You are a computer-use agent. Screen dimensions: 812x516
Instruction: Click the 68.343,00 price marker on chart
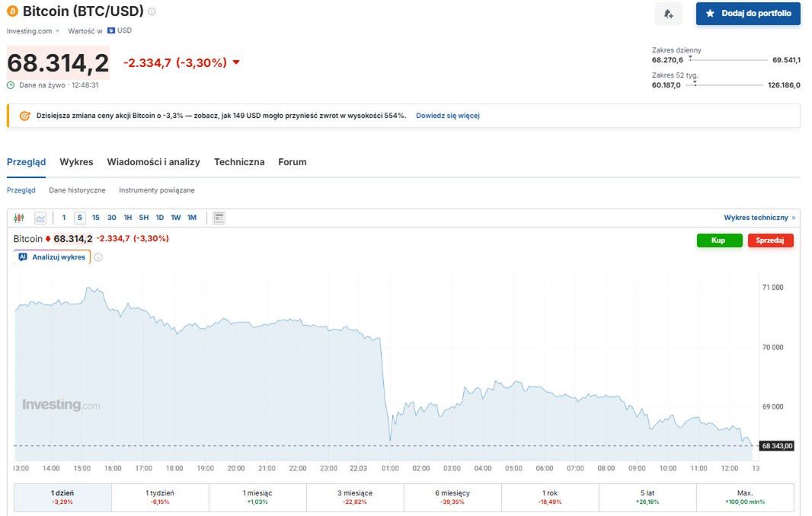pos(775,445)
